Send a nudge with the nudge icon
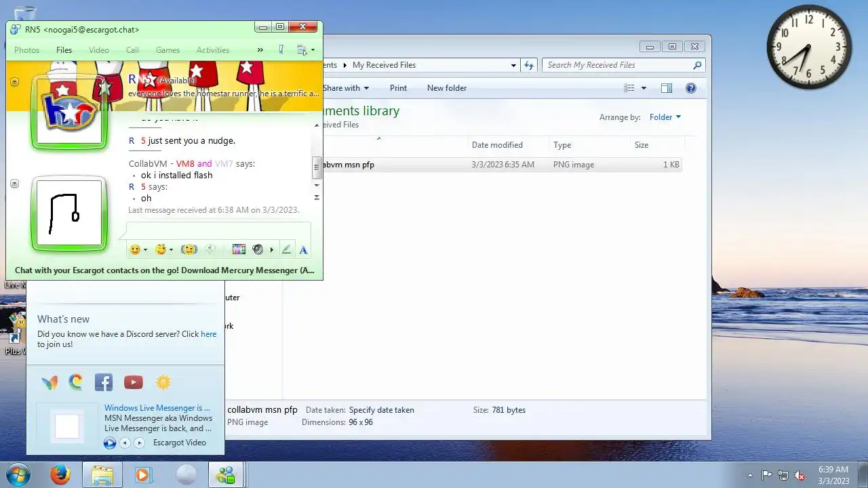 [x=189, y=249]
